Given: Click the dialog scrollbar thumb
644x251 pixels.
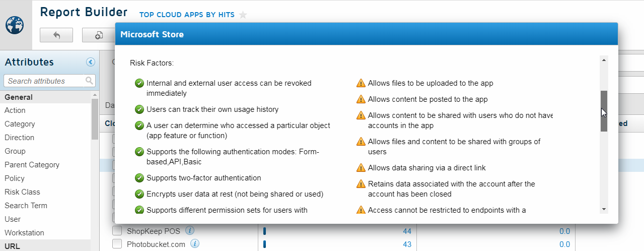Looking at the screenshot, I should 604,111.
